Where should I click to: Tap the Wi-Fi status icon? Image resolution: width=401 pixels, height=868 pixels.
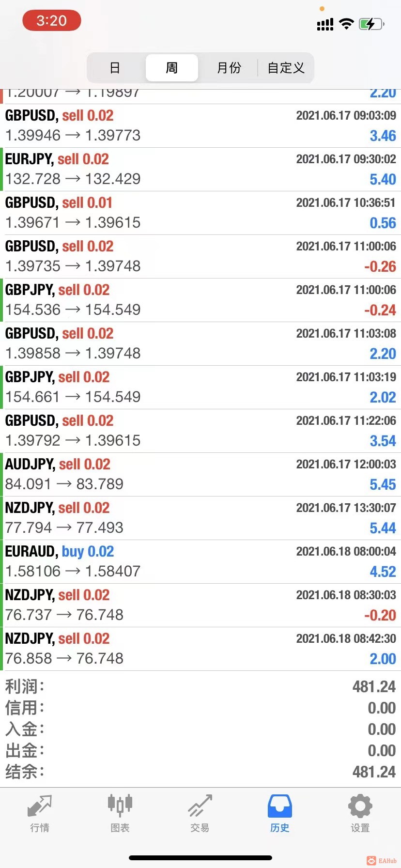(x=346, y=24)
